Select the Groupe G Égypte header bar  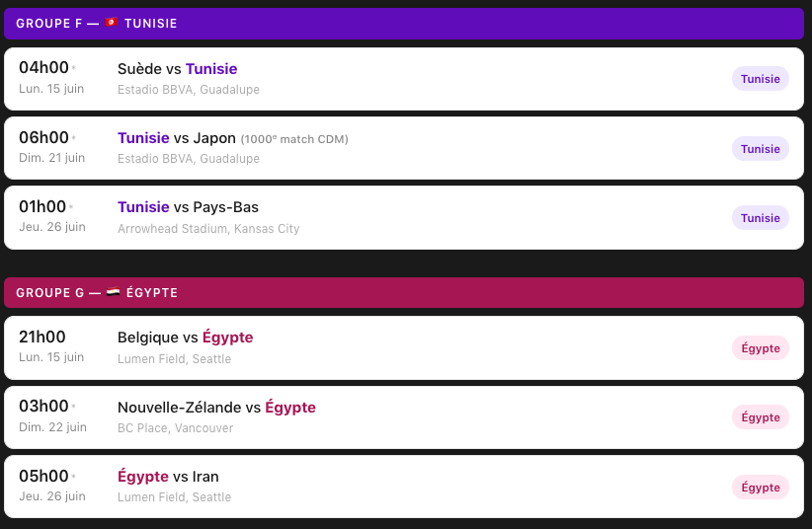coord(403,292)
